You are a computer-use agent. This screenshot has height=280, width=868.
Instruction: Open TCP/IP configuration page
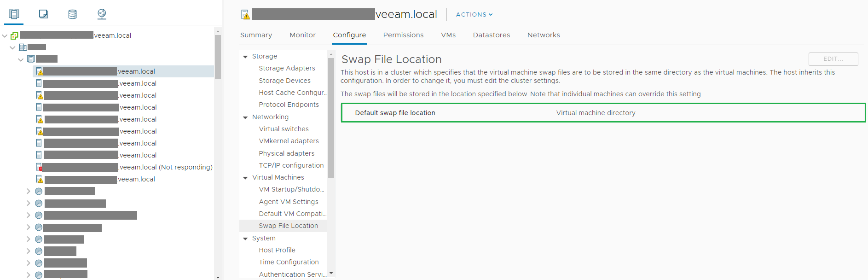click(x=291, y=165)
